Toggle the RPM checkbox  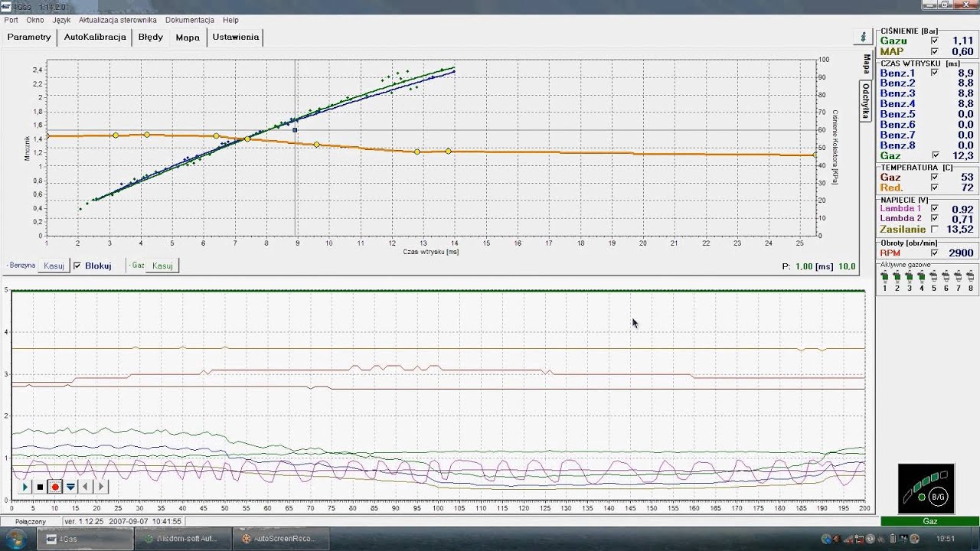934,253
